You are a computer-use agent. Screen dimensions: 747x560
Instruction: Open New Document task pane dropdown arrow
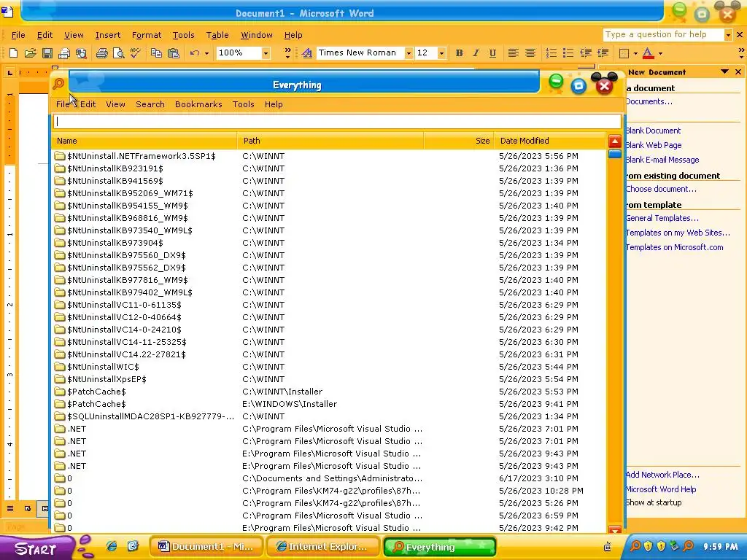pyautogui.click(x=724, y=72)
